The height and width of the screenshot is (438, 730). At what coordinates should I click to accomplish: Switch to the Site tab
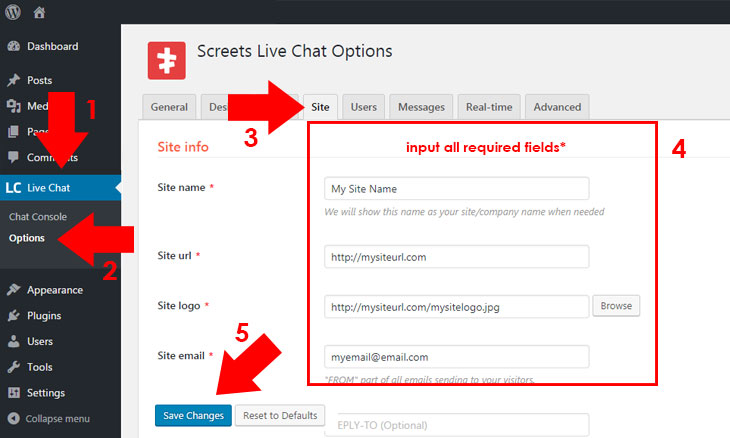pos(320,107)
